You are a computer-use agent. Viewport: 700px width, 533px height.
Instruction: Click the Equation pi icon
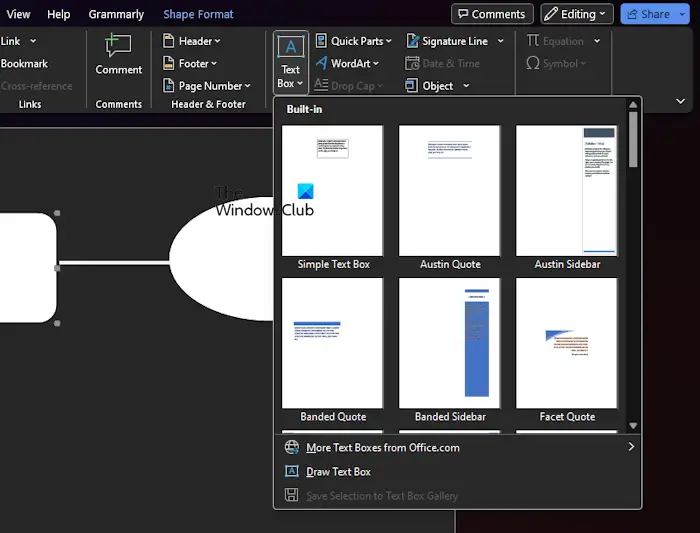pos(533,41)
